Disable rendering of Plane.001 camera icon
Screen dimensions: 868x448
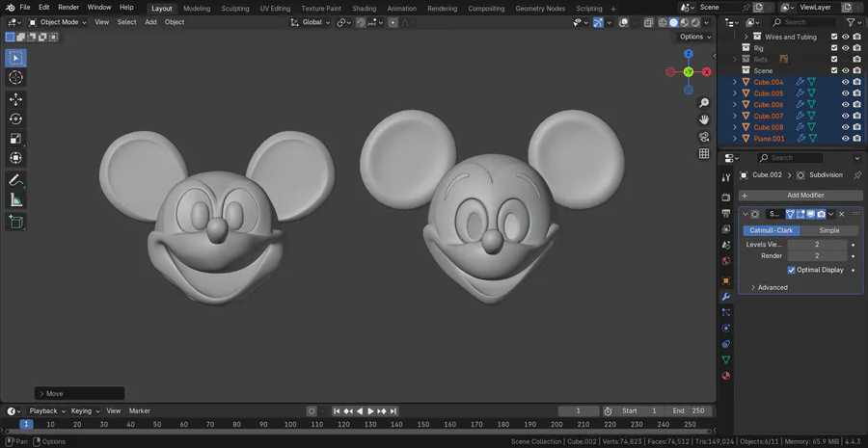pyautogui.click(x=857, y=139)
